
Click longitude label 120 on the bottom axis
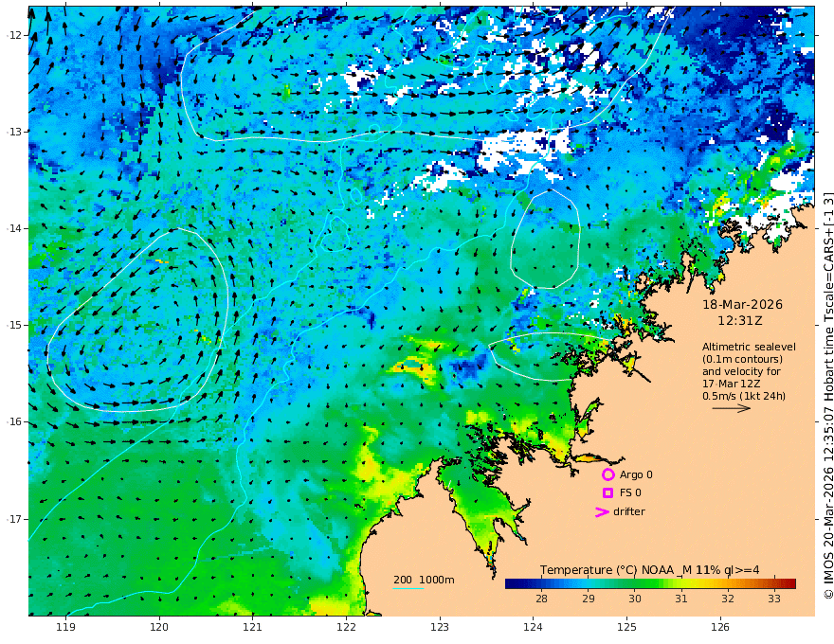pos(159,628)
